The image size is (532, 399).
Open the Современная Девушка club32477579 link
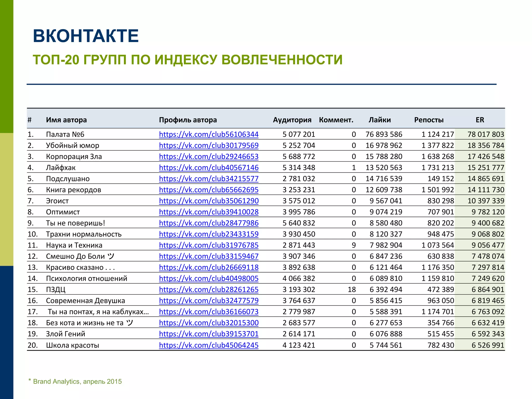(209, 301)
